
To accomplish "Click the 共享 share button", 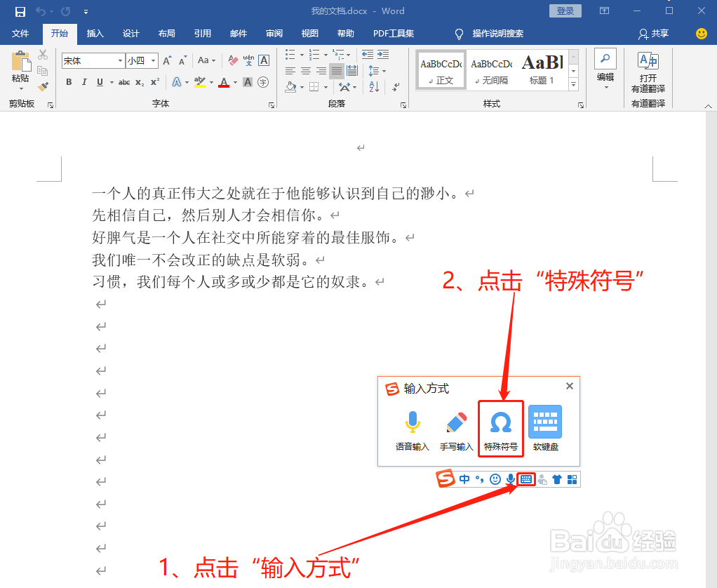I will (x=654, y=34).
